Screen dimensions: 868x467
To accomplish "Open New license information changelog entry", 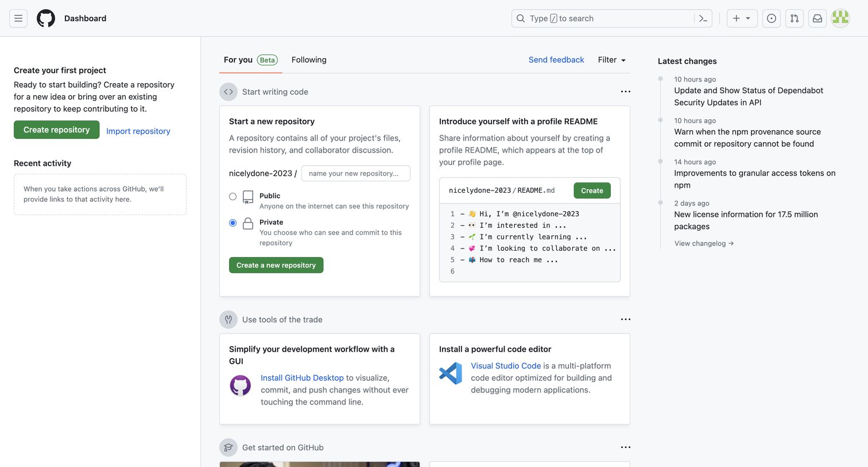I will pyautogui.click(x=746, y=220).
